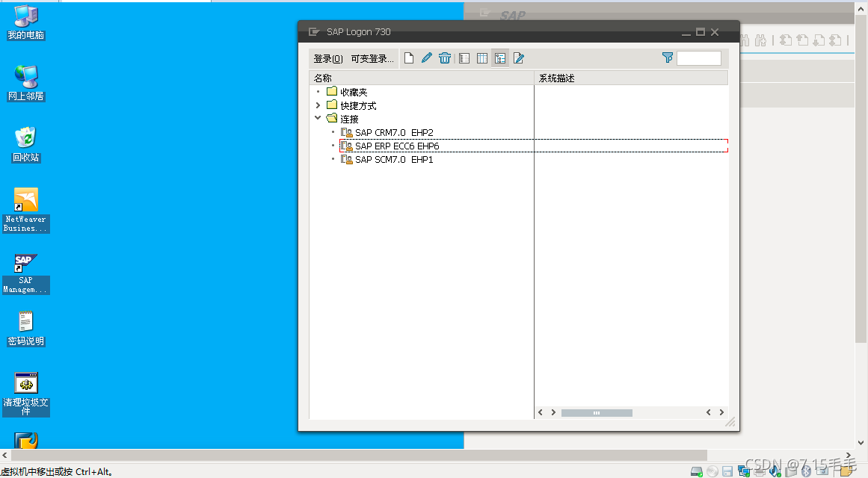The width and height of the screenshot is (868, 478).
Task: Click the blue pencil edit entry icon
Action: tap(427, 58)
